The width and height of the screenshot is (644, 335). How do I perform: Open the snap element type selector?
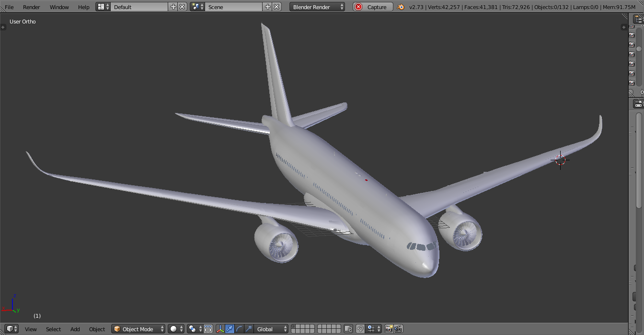click(x=374, y=329)
